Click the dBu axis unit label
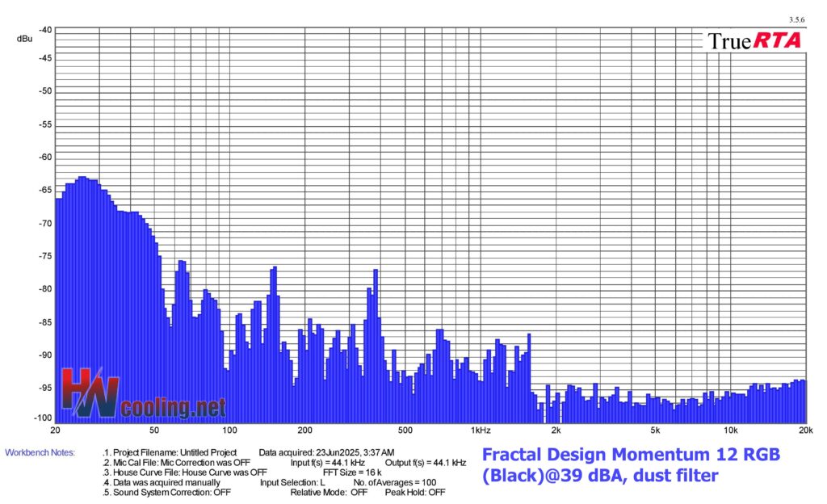The image size is (827, 504). (24, 39)
